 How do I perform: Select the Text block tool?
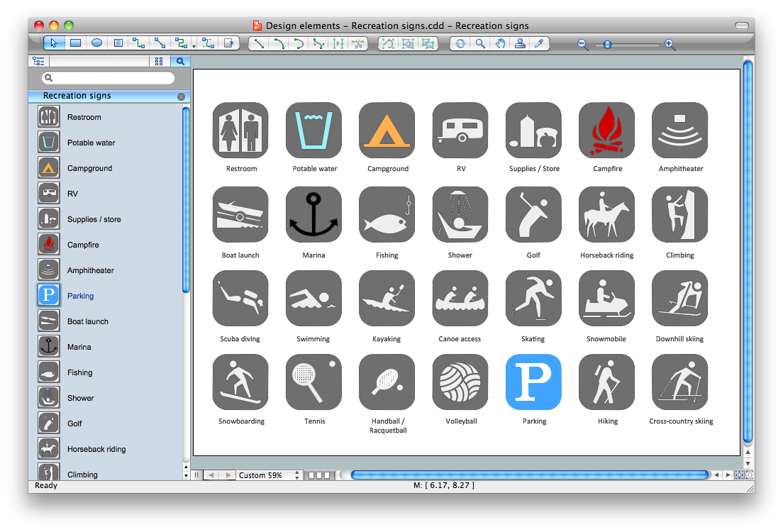click(x=117, y=43)
